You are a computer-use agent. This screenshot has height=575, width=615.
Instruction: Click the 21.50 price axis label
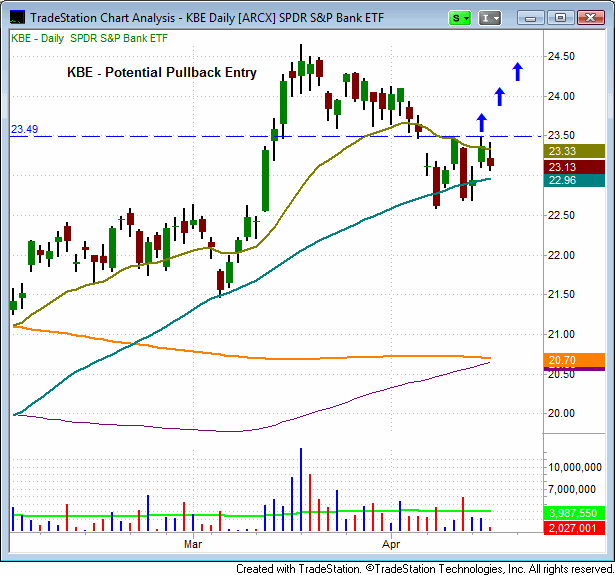pyautogui.click(x=561, y=295)
